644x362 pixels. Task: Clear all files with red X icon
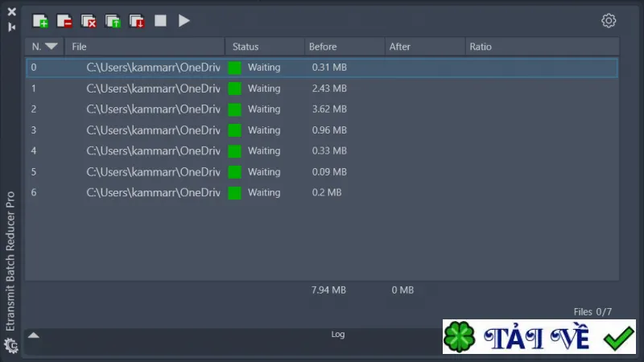coord(89,21)
